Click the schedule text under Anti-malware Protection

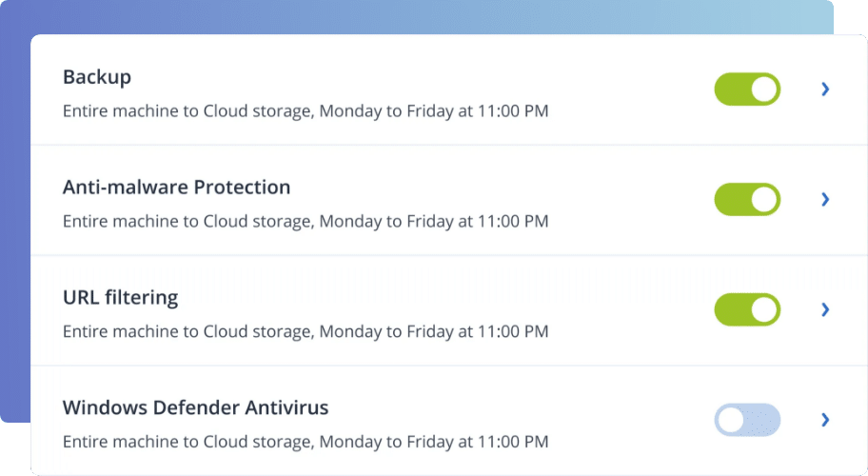(305, 222)
